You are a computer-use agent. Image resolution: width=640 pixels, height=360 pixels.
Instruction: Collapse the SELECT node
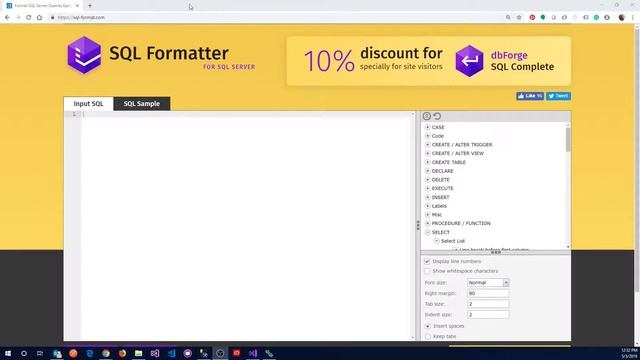(427, 232)
